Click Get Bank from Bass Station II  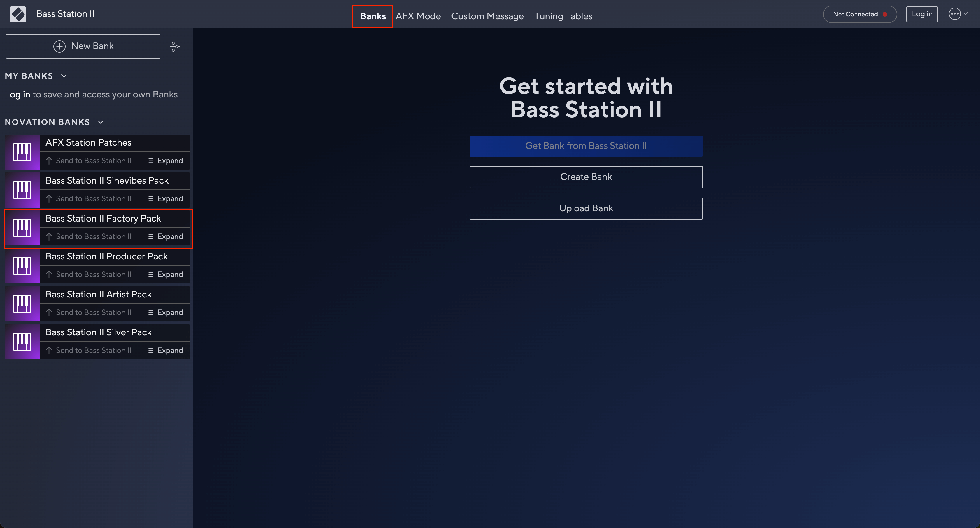click(x=586, y=146)
